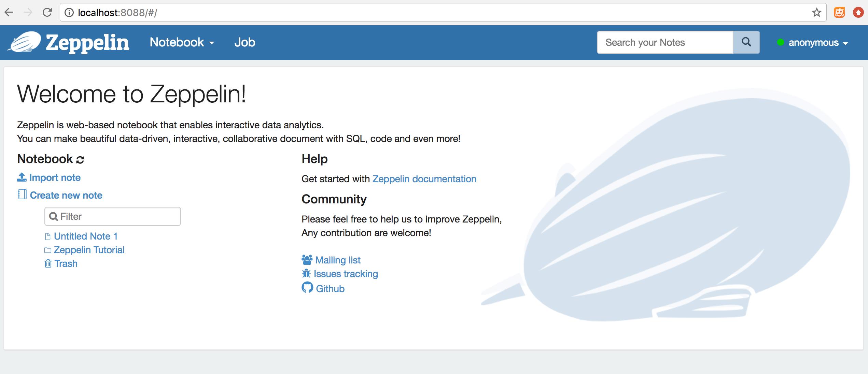The width and height of the screenshot is (868, 374).
Task: Click the Zeppelin Tutorial folder icon
Action: pyautogui.click(x=48, y=250)
